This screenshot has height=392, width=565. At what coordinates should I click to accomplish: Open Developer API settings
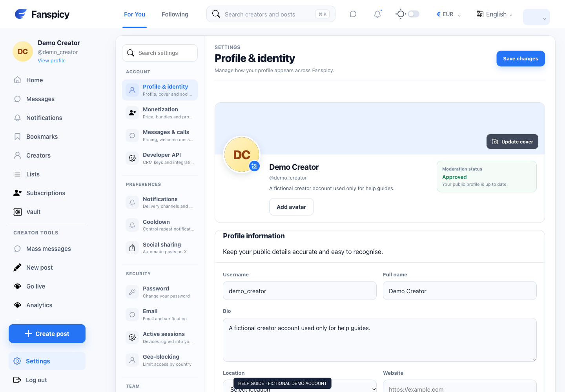160,158
